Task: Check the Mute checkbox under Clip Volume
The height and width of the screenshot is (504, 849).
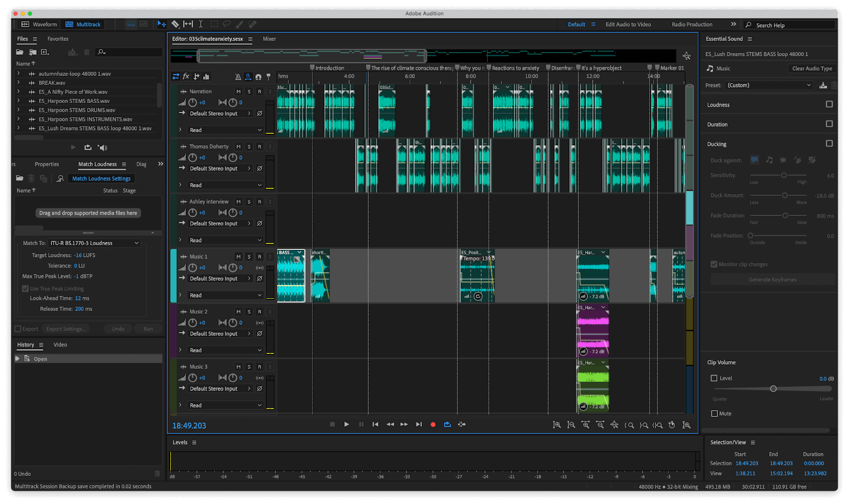Action: click(x=714, y=413)
